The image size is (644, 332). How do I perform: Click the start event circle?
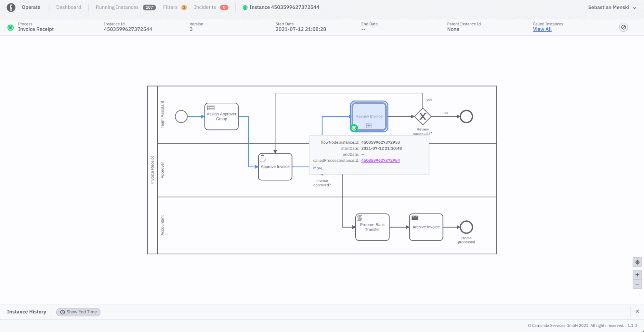pyautogui.click(x=181, y=117)
